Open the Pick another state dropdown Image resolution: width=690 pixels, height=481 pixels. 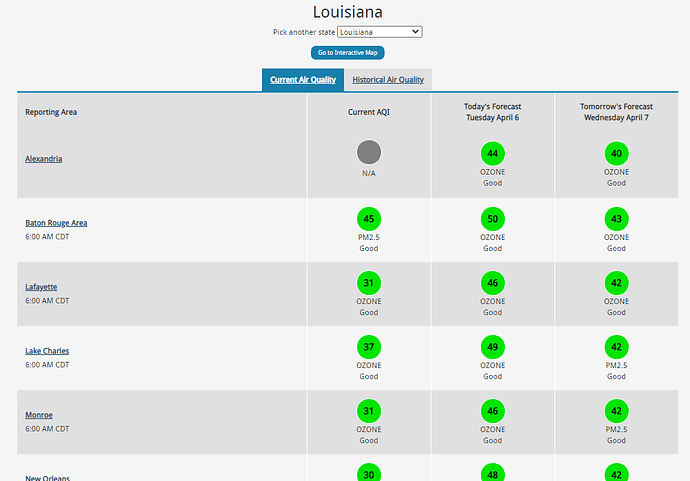[x=379, y=32]
